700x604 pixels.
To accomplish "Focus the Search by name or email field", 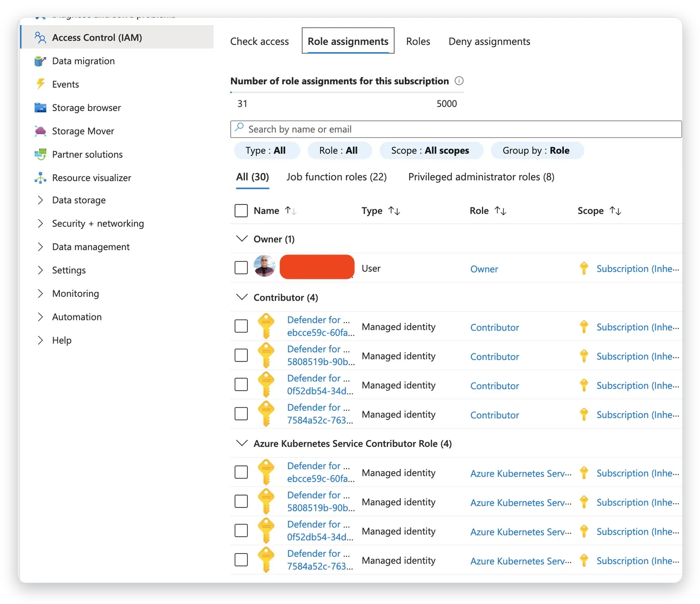I will (x=456, y=129).
